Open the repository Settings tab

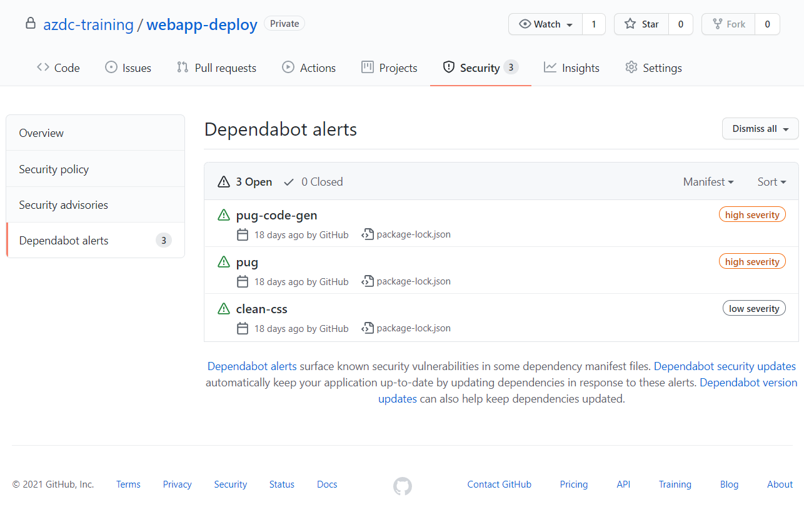tap(653, 67)
